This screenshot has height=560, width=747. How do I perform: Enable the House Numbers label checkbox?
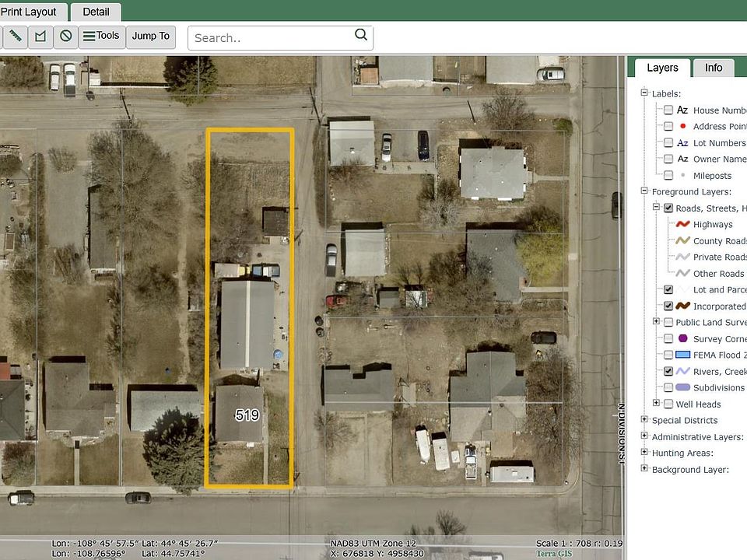tap(668, 110)
